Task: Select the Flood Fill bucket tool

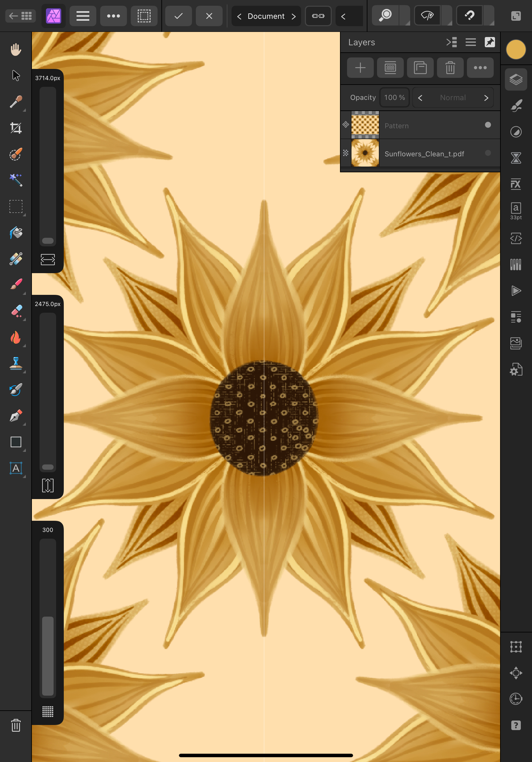Action: coord(16,233)
